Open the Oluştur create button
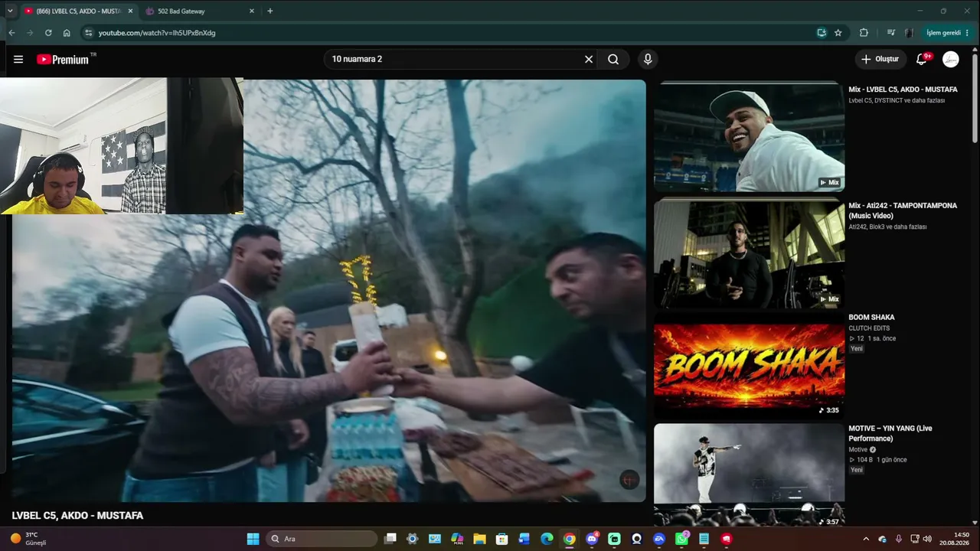 [880, 59]
